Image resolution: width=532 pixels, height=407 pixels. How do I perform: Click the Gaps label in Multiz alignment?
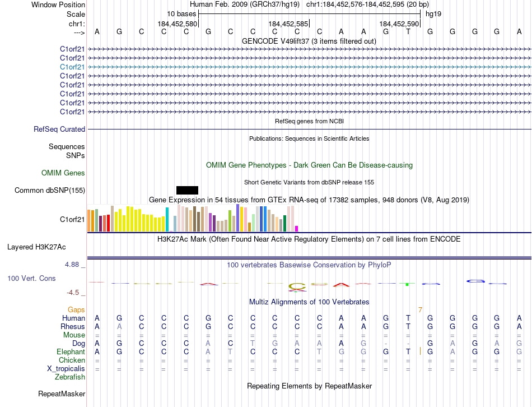pos(76,309)
